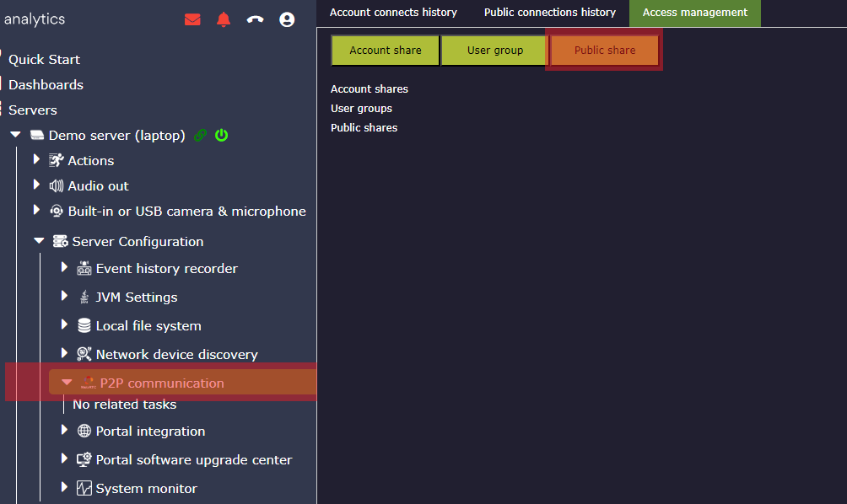Switch to Public connections history tab
The image size is (847, 504).
[550, 13]
